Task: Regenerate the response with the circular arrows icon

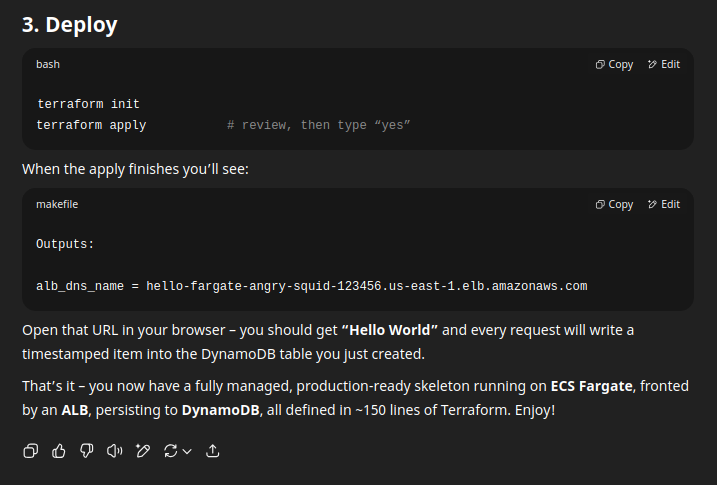Action: (170, 451)
